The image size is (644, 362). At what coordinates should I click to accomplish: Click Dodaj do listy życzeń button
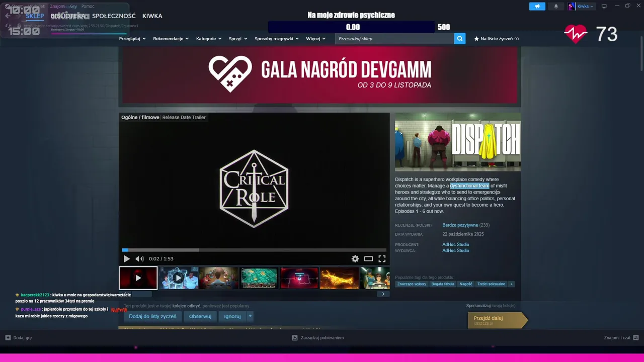(152, 316)
